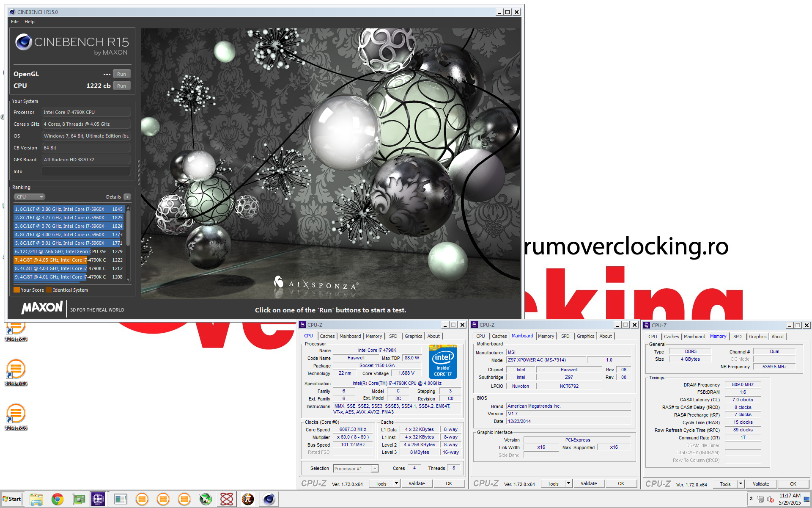The height and width of the screenshot is (508, 812).
Task: Open the Help menu in Cinebench
Action: point(29,22)
